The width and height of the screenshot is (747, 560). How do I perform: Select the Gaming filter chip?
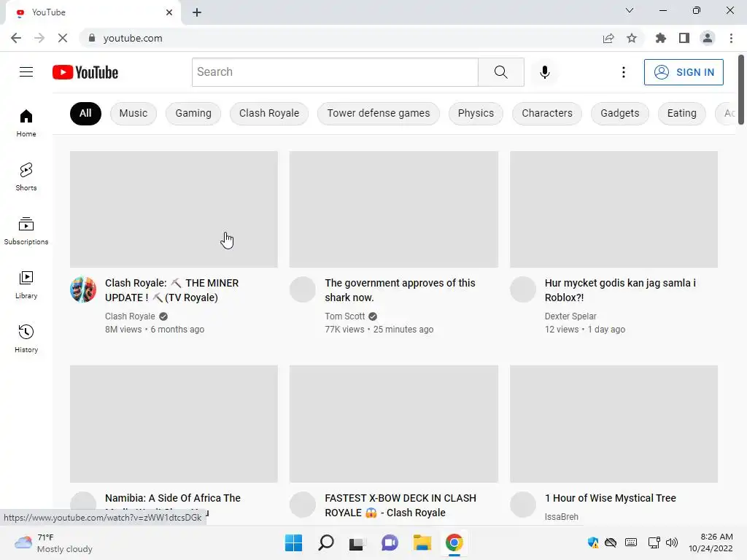pyautogui.click(x=193, y=113)
